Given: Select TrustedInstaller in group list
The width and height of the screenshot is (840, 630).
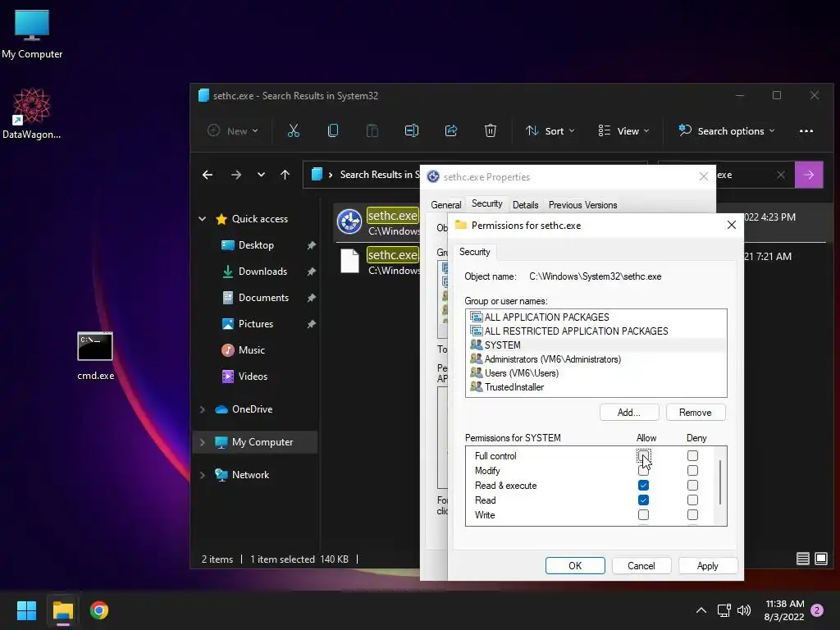Looking at the screenshot, I should pos(596,387).
